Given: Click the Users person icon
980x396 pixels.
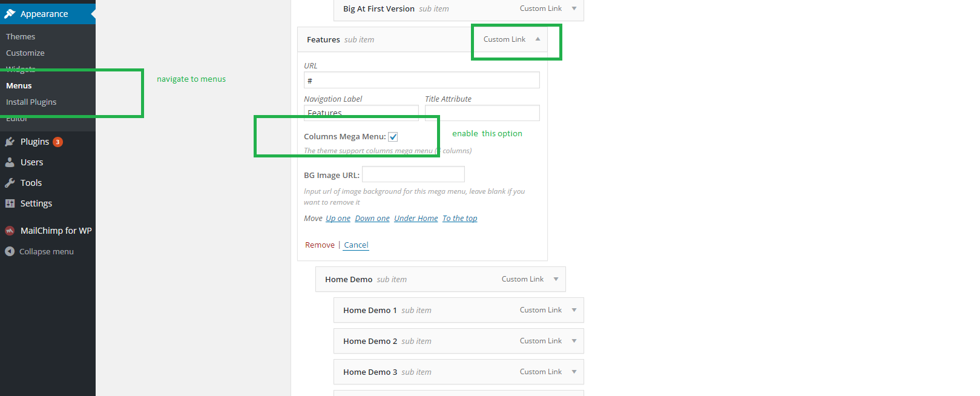Looking at the screenshot, I should pyautogui.click(x=10, y=162).
